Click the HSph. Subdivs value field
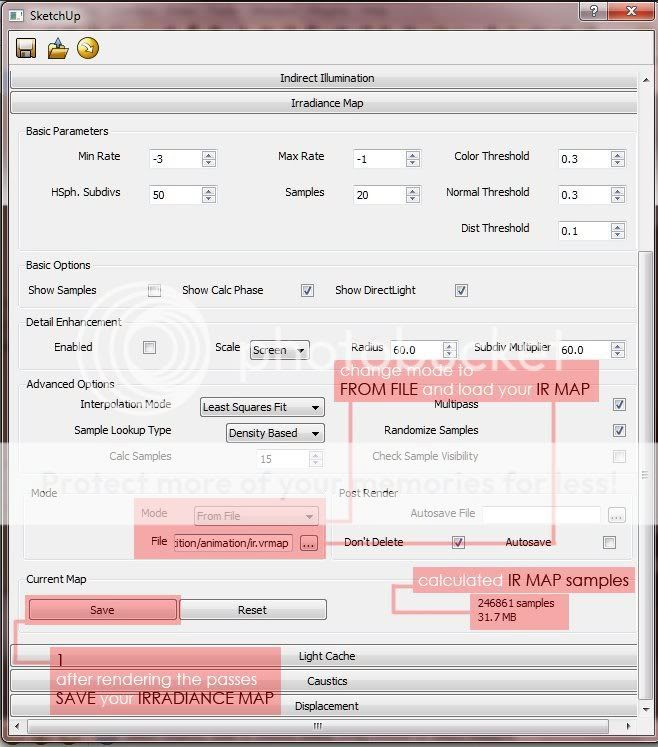Viewport: 658px width, 747px height. click(175, 194)
